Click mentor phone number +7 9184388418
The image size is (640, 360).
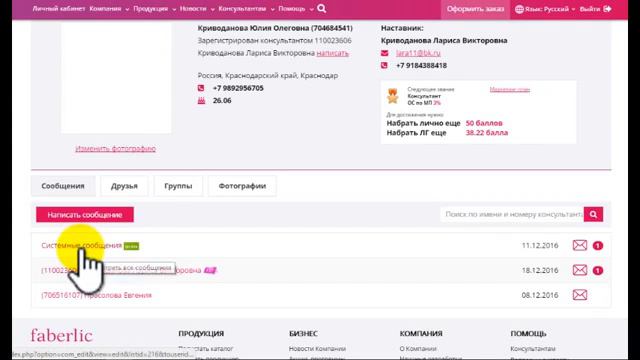click(421, 65)
